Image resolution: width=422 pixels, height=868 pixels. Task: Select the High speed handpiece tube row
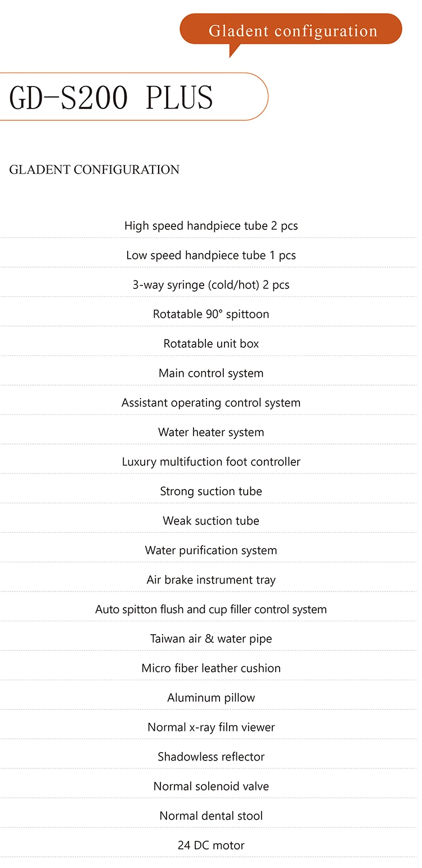point(211,226)
